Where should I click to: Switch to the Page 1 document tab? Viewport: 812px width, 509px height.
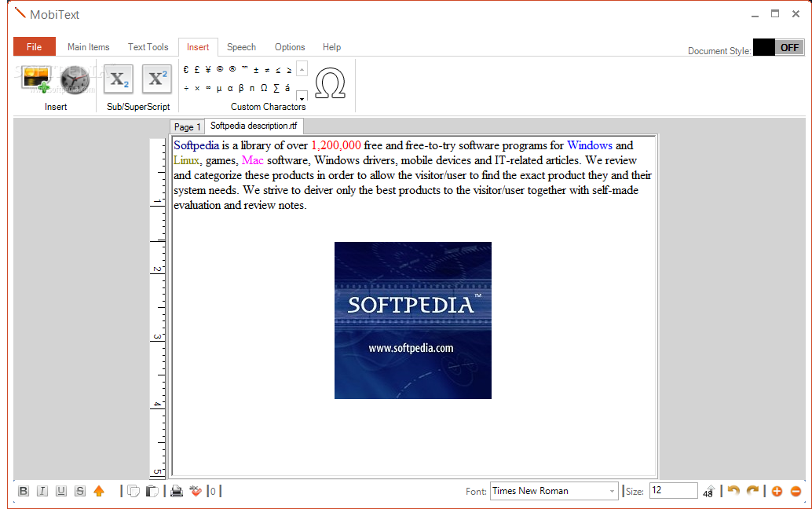point(187,127)
